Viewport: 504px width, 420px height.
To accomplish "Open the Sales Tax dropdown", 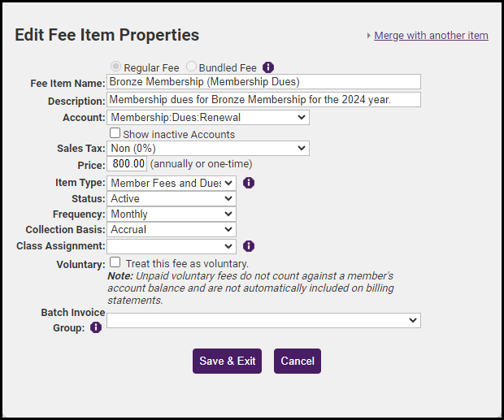I will [x=208, y=148].
